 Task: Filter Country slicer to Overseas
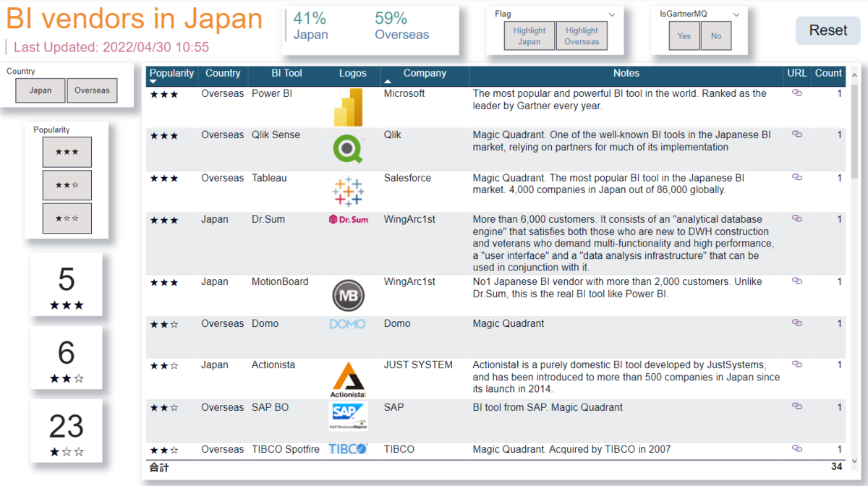tap(92, 90)
